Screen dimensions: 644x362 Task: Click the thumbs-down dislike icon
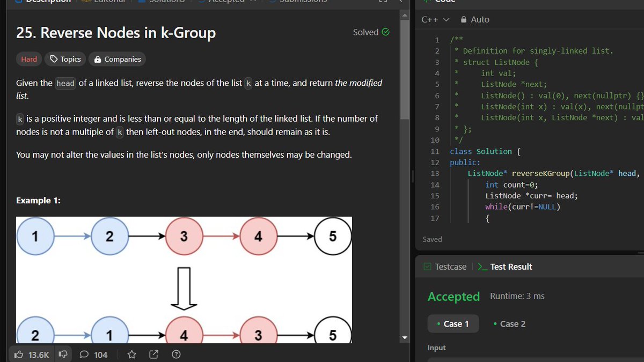pos(63,354)
